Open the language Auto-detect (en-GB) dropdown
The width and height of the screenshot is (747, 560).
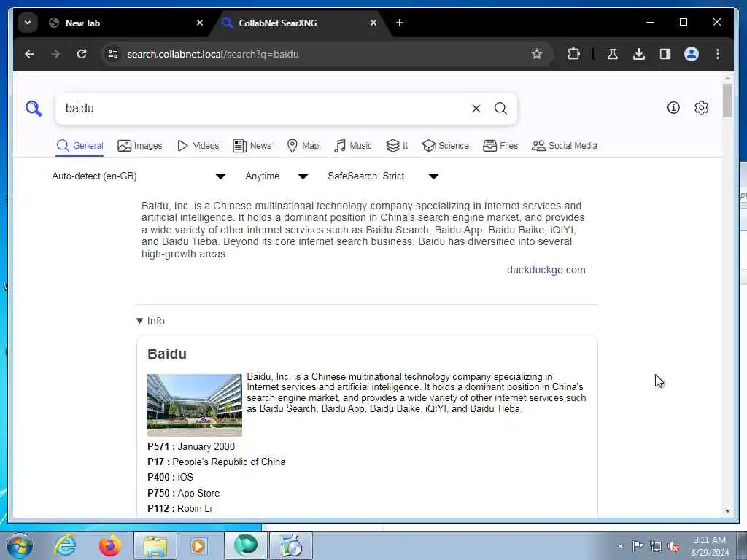tap(139, 176)
